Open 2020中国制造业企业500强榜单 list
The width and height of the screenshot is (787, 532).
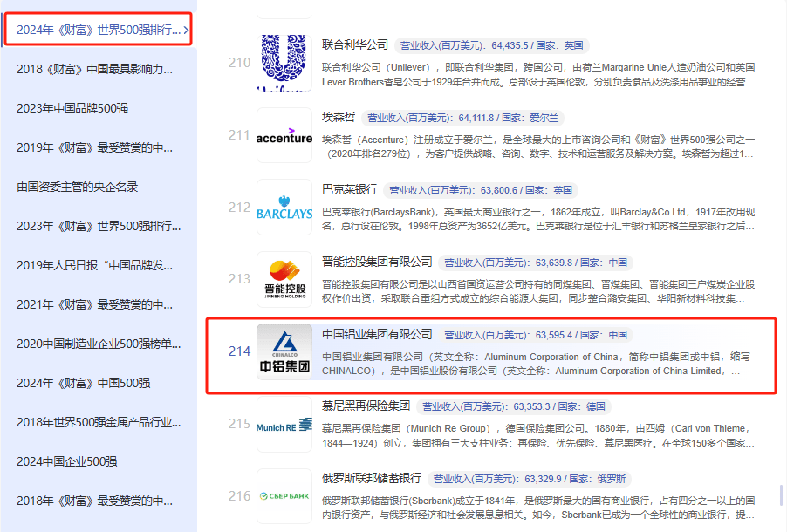[99, 344]
